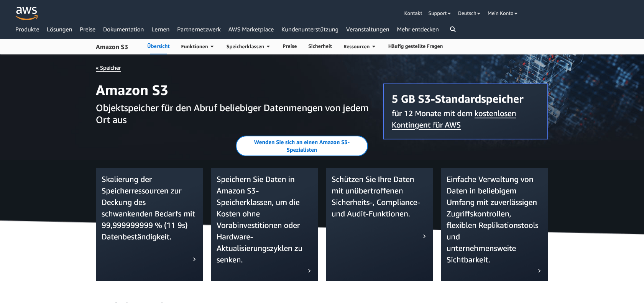644x303 pixels.
Task: Click arrow on Schützen Sie Ihre Daten card
Action: (424, 236)
